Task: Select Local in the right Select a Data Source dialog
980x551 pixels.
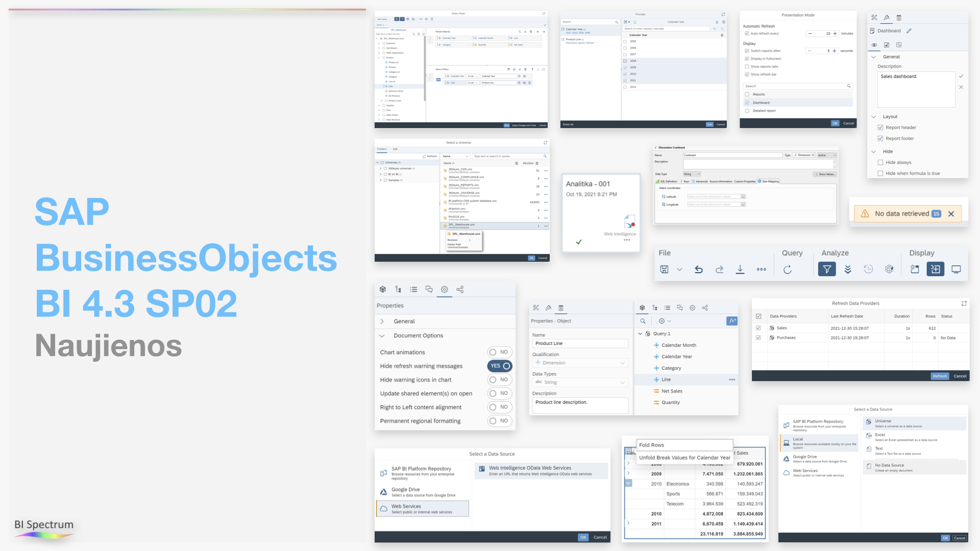Action: click(x=819, y=442)
